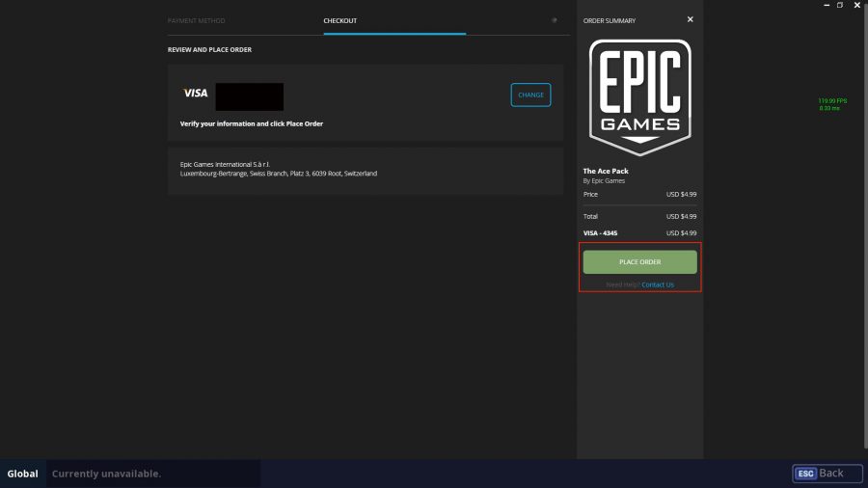The height and width of the screenshot is (488, 868).
Task: Click the Visa card logo
Action: coord(195,94)
